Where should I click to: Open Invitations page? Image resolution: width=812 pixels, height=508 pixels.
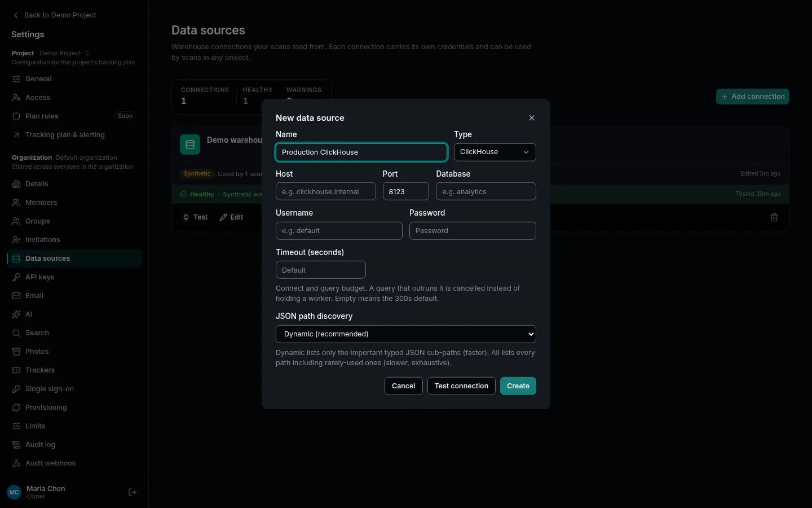coord(74,240)
